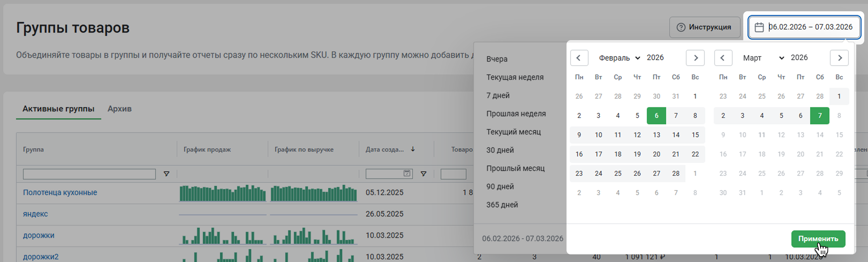This screenshot has height=262, width=868.
Task: Click next month arrow in March calendar
Action: 839,58
